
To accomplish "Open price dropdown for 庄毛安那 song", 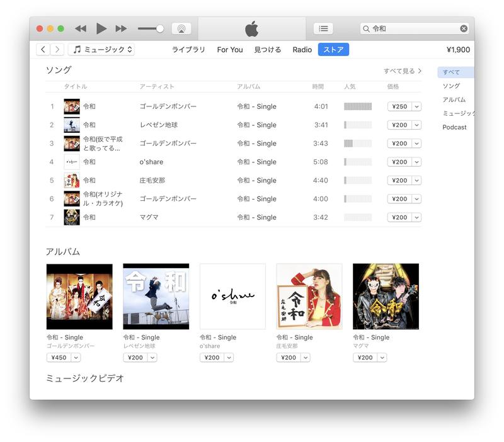I will (x=416, y=180).
